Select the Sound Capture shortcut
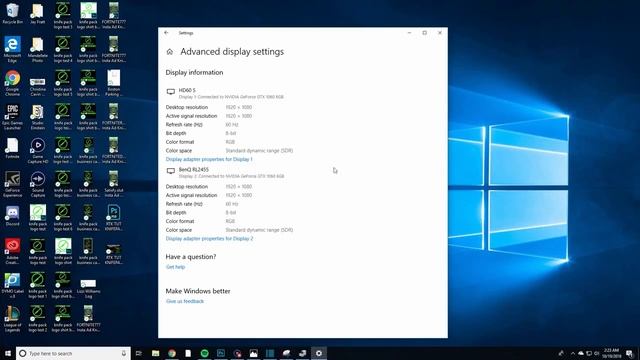 pyautogui.click(x=38, y=184)
